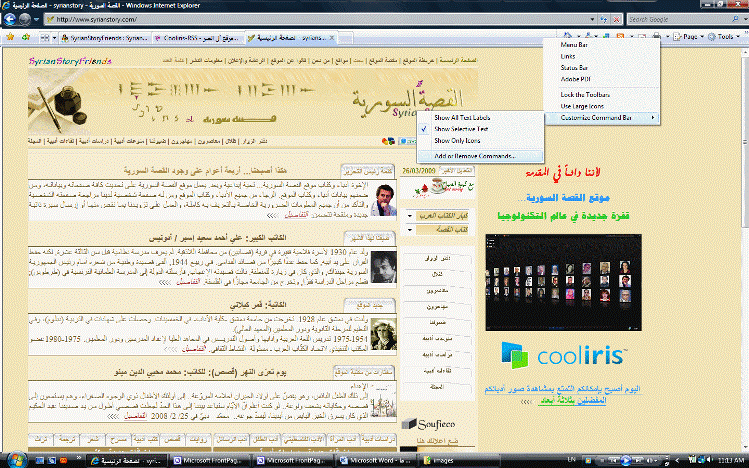Open Favorites Center star icon

click(x=10, y=37)
